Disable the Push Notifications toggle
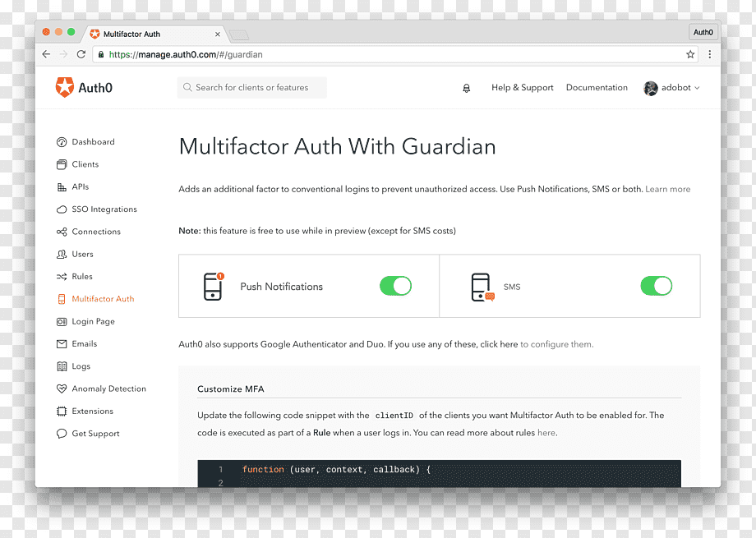Image resolution: width=756 pixels, height=538 pixels. point(395,286)
